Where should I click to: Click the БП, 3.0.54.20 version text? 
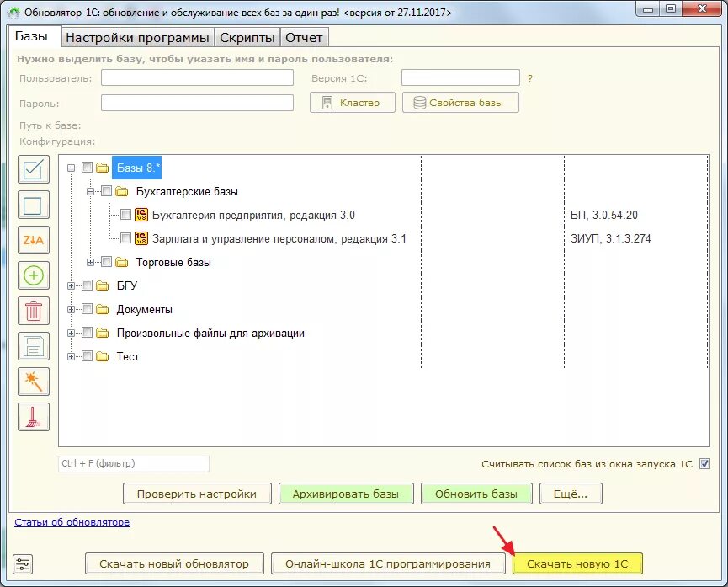(604, 216)
